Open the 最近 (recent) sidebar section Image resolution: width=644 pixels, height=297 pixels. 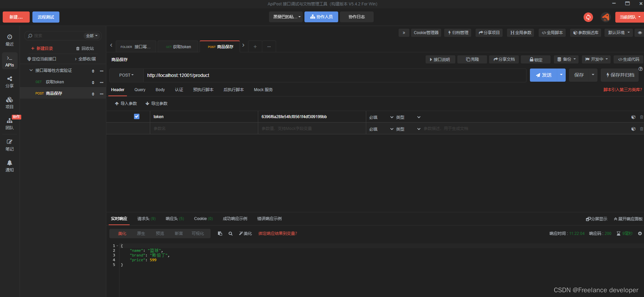click(x=9, y=40)
